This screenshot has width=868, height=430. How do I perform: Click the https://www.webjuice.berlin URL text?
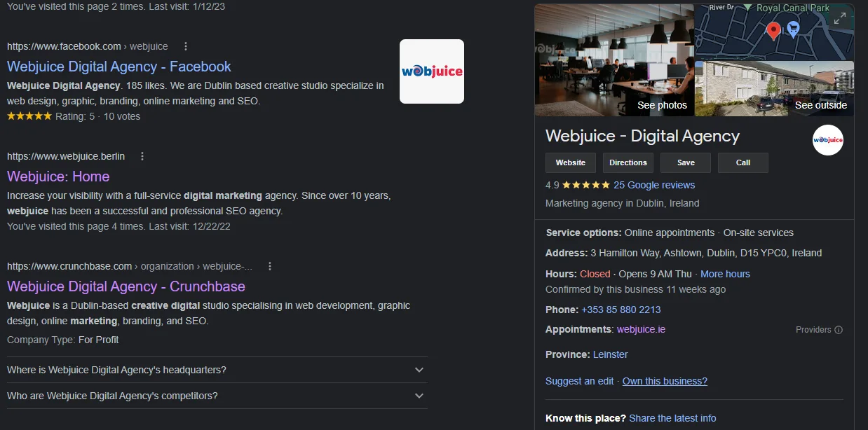[x=66, y=156]
